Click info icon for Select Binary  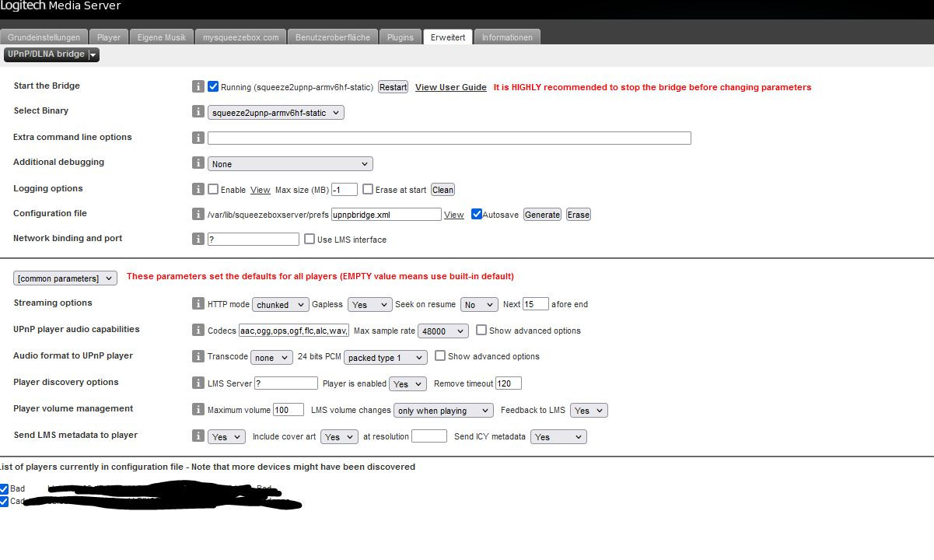coord(198,112)
